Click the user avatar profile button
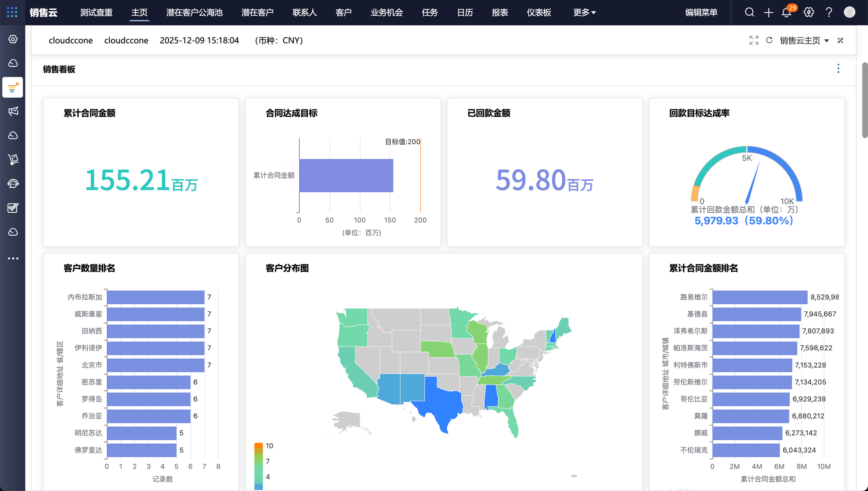This screenshot has width=868, height=491. 849,12
